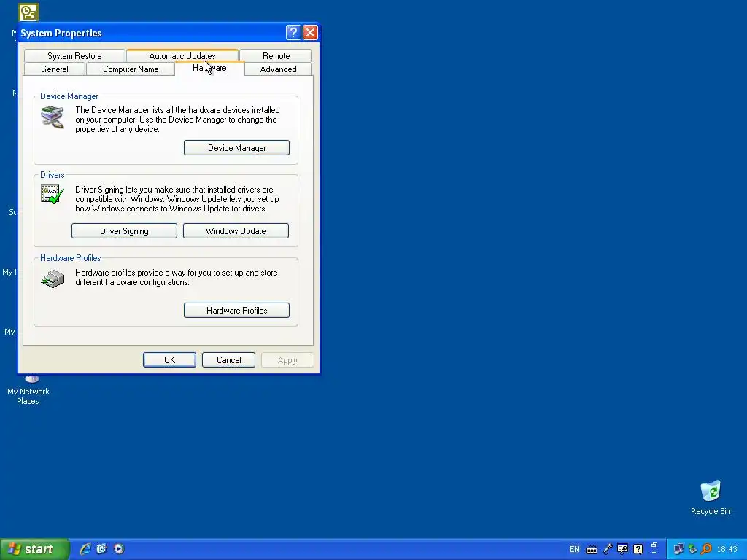Open the Computer Name tab

tap(131, 69)
